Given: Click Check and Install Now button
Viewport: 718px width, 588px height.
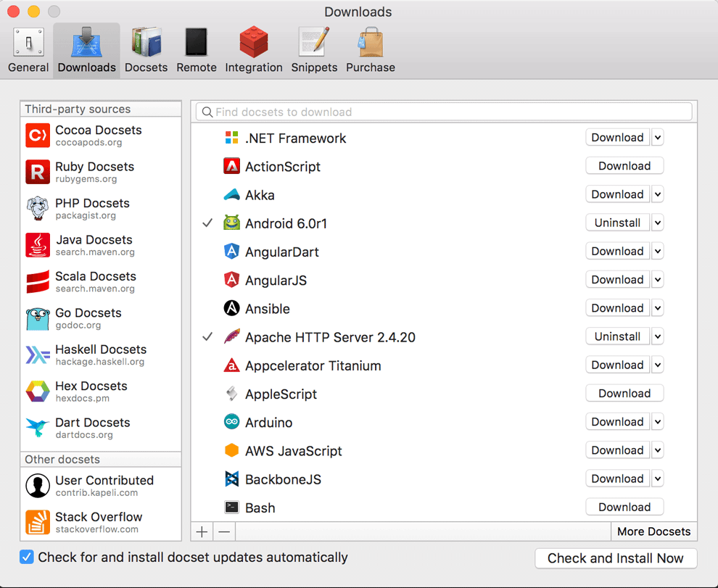Looking at the screenshot, I should [x=615, y=558].
